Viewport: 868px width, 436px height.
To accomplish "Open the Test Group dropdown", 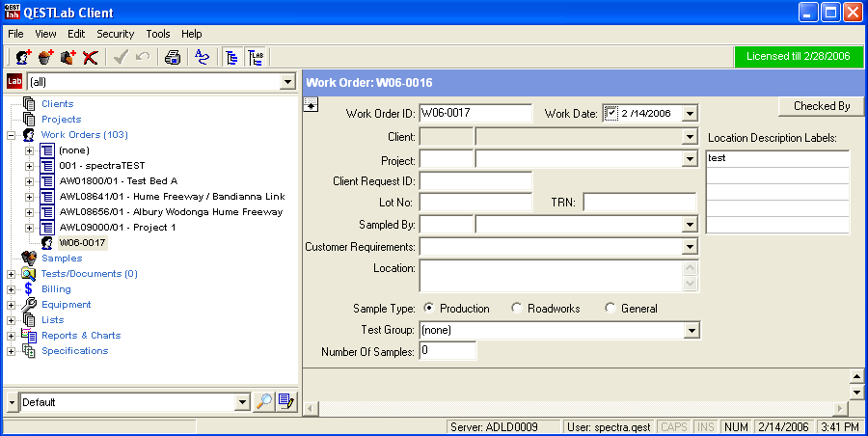I will [x=690, y=331].
